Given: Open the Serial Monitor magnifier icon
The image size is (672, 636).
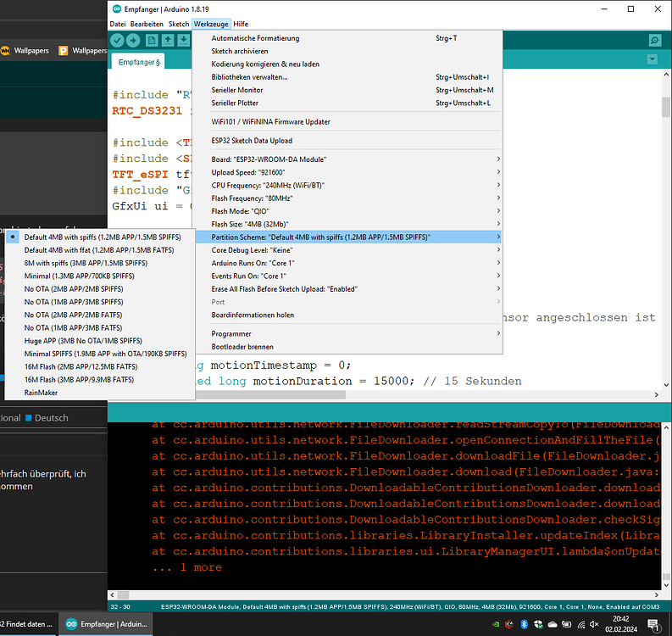Looking at the screenshot, I should click(654, 40).
